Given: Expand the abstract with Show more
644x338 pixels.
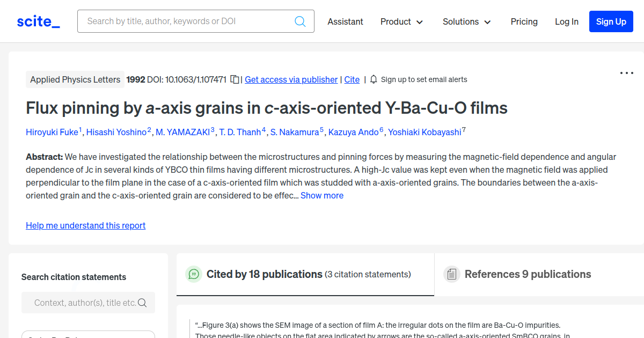Looking at the screenshot, I should [x=322, y=195].
